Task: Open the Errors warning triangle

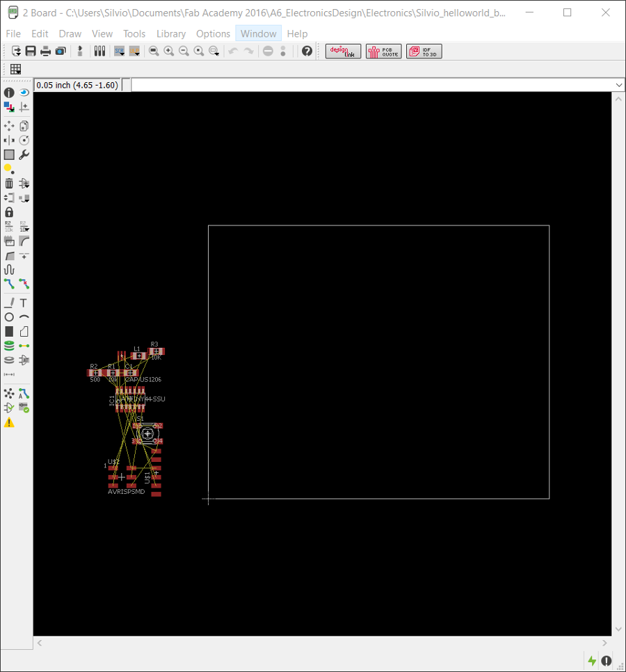Action: pos(9,422)
